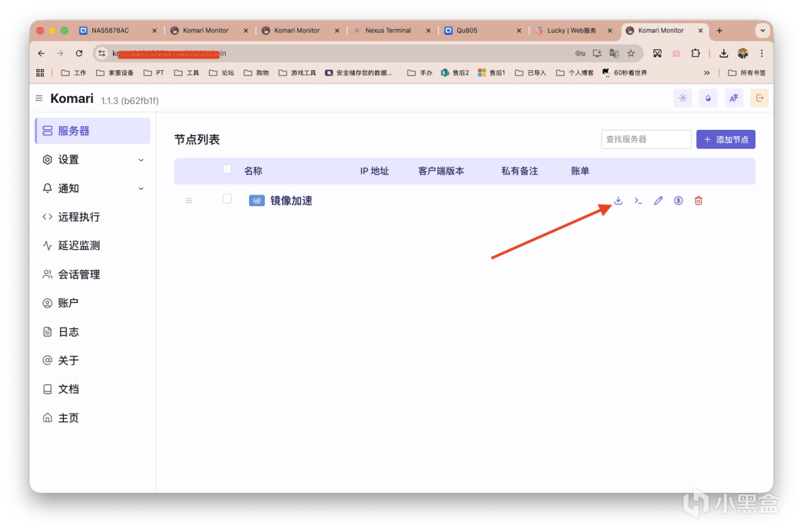
Task: Open billing dollar icon for 镜像加速
Action: coord(678,201)
